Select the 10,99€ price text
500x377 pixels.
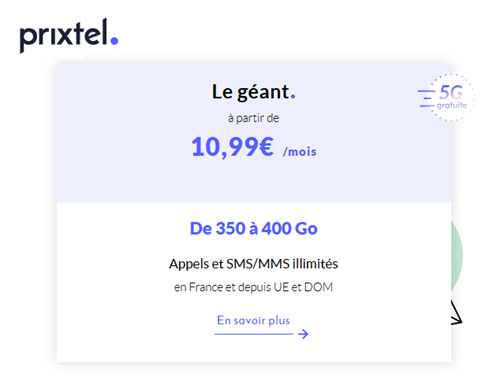[232, 147]
